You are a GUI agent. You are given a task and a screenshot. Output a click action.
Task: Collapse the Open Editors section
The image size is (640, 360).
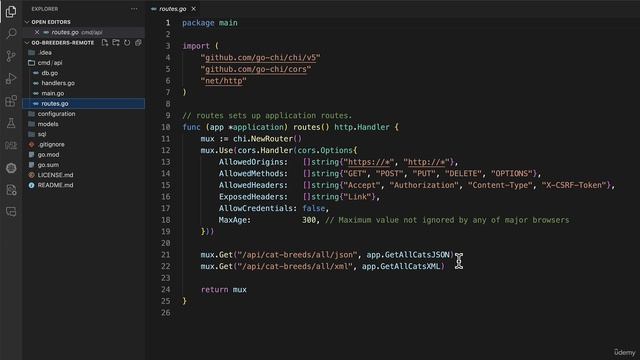pyautogui.click(x=27, y=22)
